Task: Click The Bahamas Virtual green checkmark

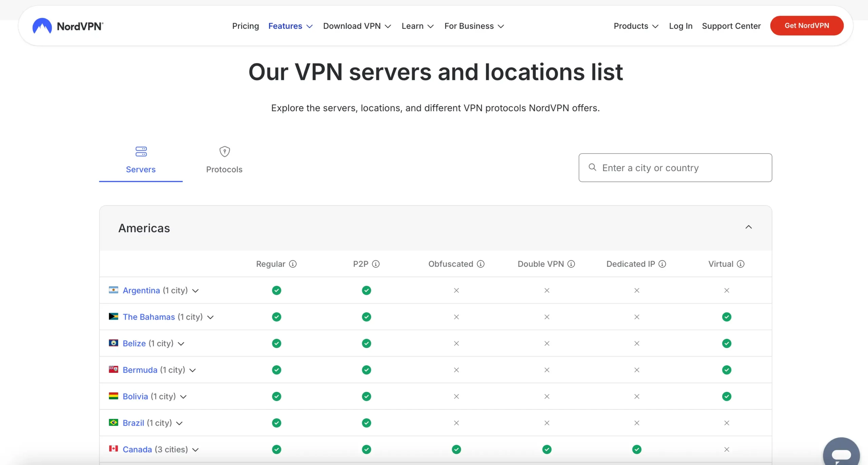Action: 727,317
